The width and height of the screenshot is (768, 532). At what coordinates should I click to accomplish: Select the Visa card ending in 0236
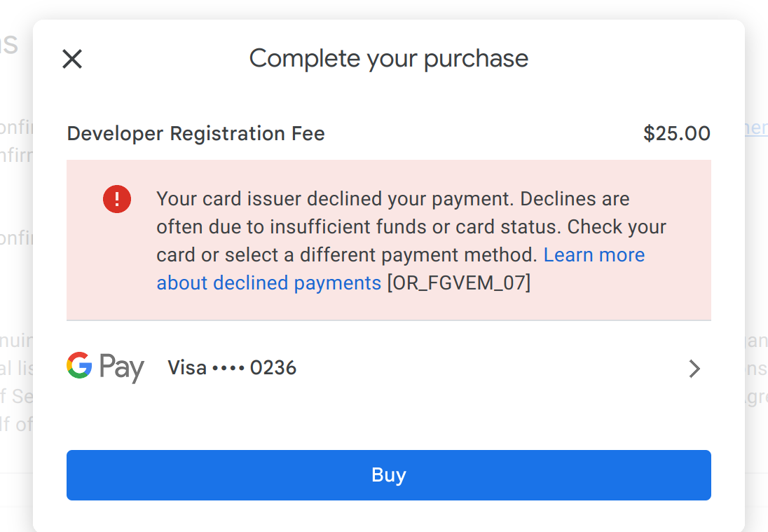tap(232, 367)
